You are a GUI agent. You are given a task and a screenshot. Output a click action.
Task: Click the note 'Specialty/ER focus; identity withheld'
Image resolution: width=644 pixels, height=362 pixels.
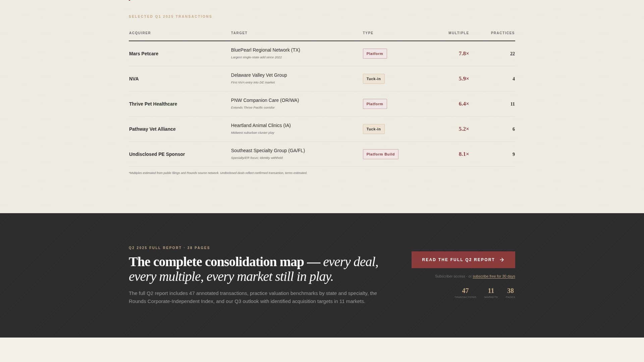point(257,158)
